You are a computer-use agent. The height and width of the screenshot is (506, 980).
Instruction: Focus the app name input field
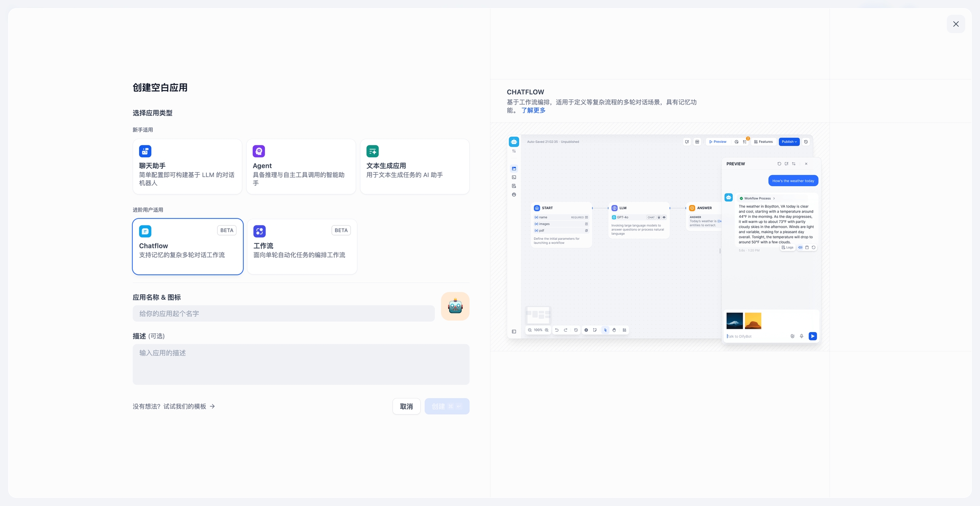[283, 314]
